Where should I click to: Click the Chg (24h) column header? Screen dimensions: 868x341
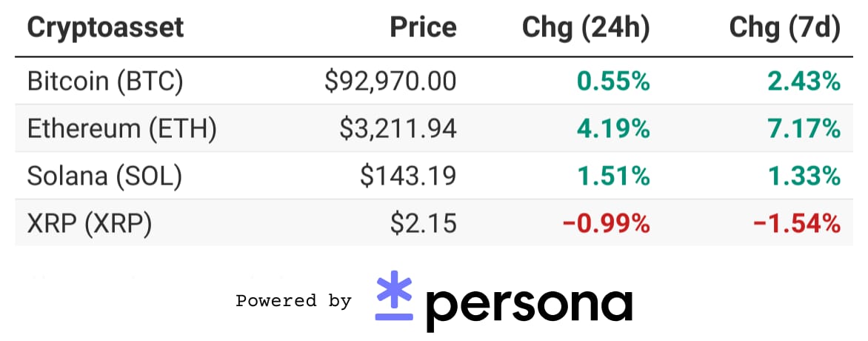tap(586, 27)
